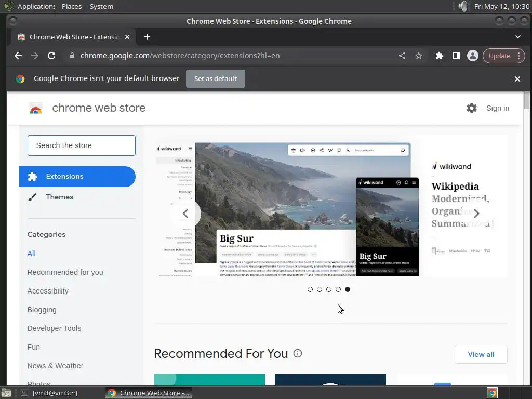Open the Wikiwand Big Sur promo banner

point(331,206)
